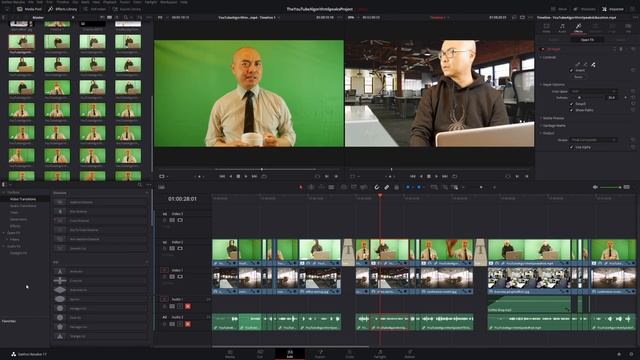This screenshot has width=640, height=360.
Task: Toggle the Show Paths checkbox
Action: point(571,110)
